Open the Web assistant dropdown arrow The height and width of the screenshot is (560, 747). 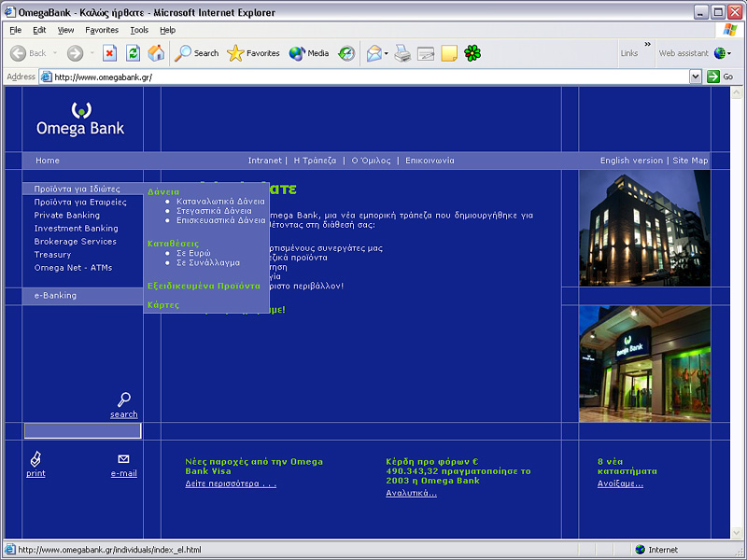[x=729, y=53]
